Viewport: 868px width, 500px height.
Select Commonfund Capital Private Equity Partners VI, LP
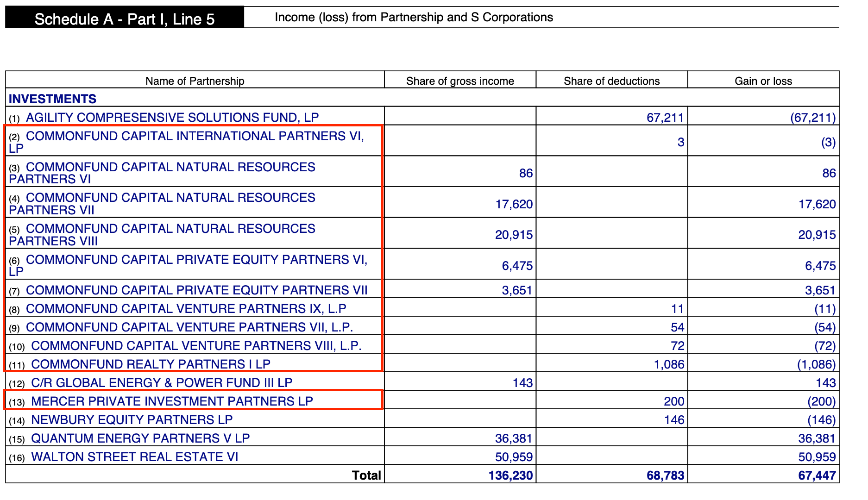coord(188,266)
